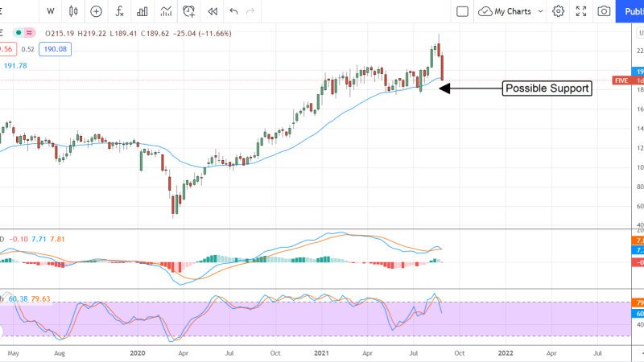Click the select layout square icon

[x=462, y=11]
